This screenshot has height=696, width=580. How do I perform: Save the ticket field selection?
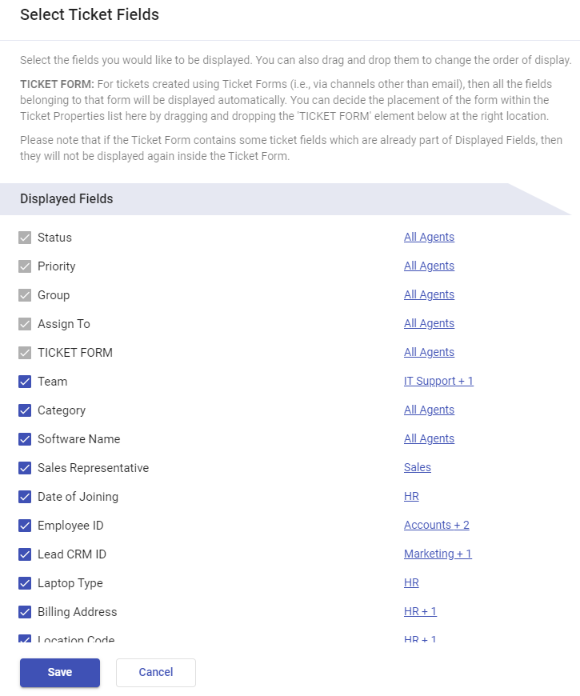pos(60,672)
